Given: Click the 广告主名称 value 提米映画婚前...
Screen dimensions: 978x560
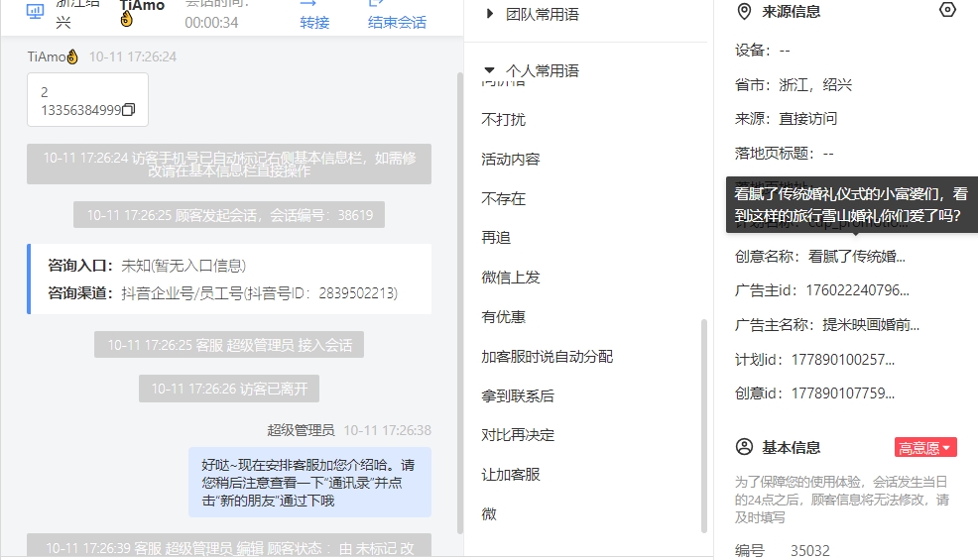Looking at the screenshot, I should click(871, 325).
